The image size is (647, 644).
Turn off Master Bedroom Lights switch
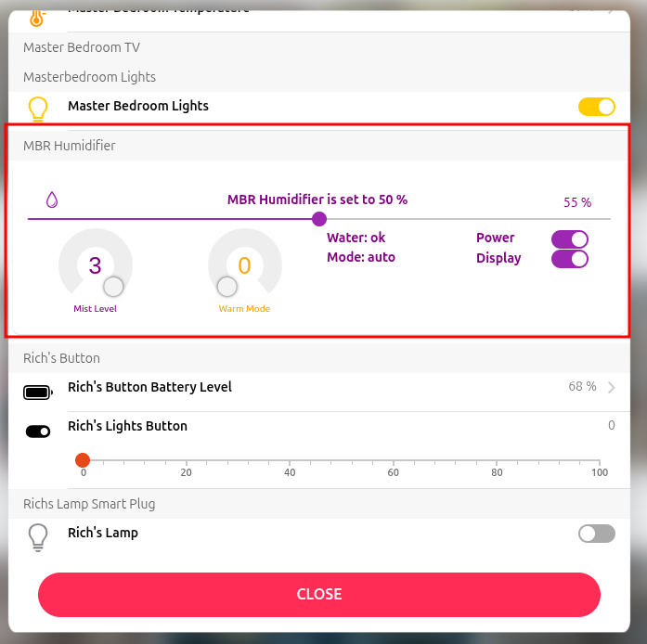coord(596,107)
